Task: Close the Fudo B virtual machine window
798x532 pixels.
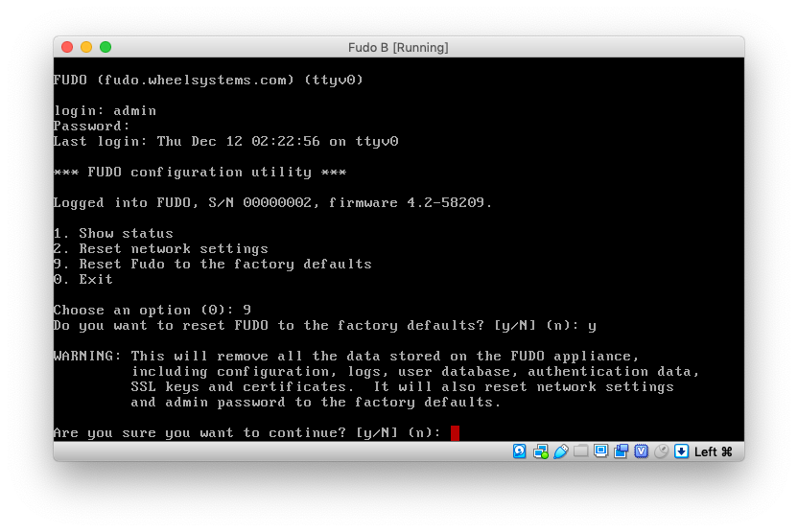Action: pos(67,47)
